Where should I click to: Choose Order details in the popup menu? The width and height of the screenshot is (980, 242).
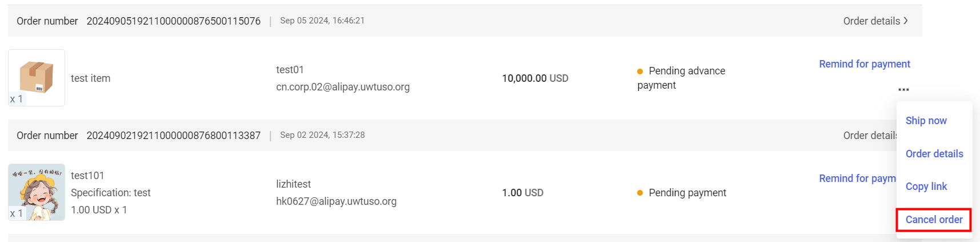coord(934,154)
